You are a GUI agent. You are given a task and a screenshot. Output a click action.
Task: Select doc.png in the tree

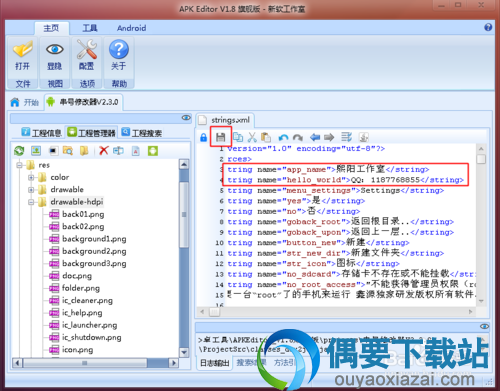[77, 276]
